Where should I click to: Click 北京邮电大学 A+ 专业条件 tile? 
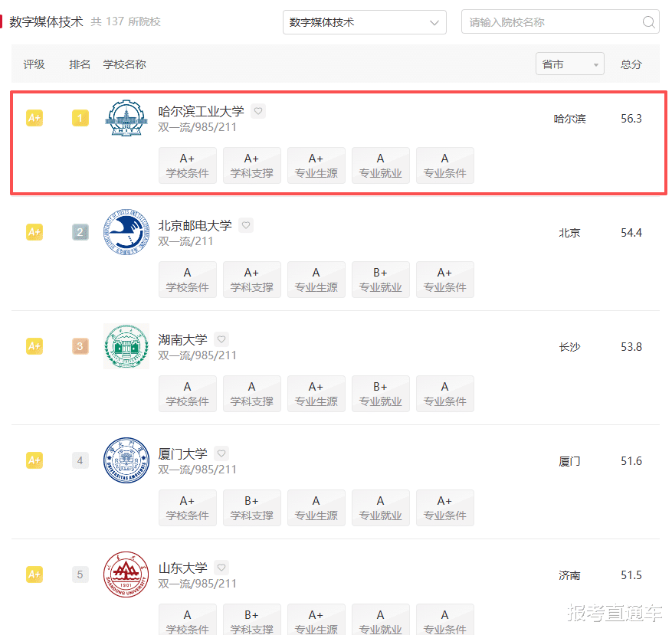445,280
